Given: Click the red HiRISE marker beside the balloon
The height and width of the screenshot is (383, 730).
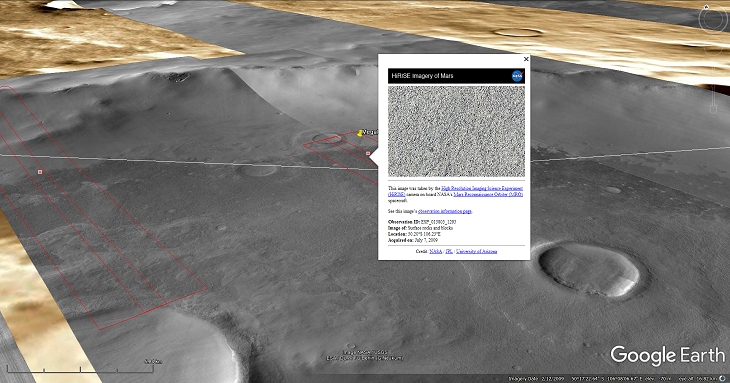Looking at the screenshot, I should click(x=368, y=153).
